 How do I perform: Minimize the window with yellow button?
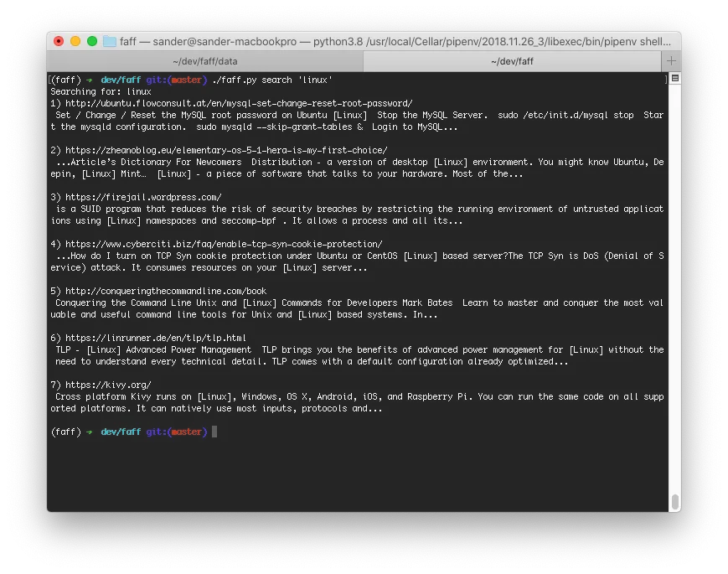point(75,41)
